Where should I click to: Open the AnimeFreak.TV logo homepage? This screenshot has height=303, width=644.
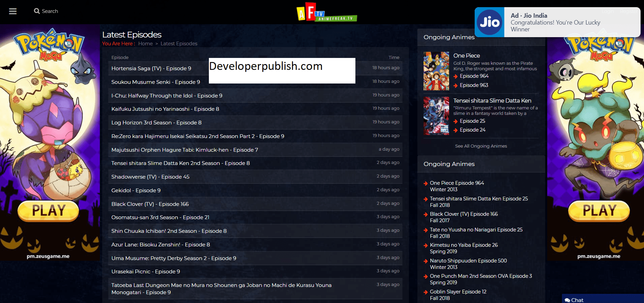(x=326, y=12)
